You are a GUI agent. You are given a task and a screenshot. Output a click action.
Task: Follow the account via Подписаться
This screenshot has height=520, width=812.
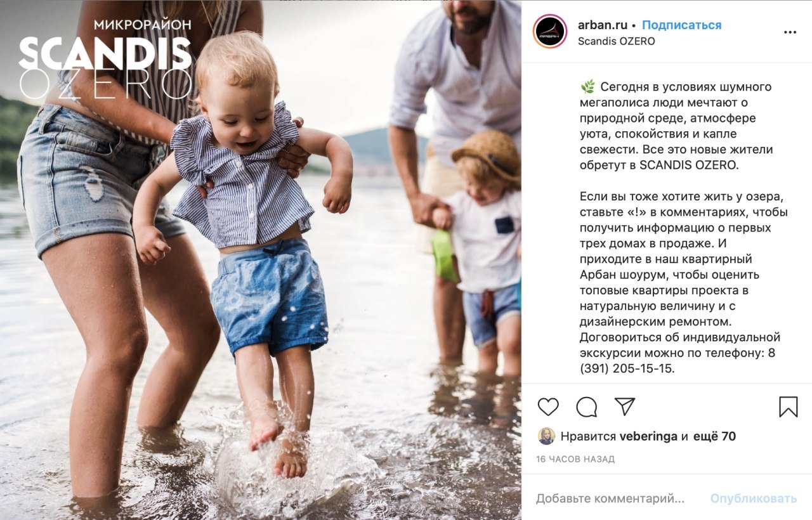pyautogui.click(x=682, y=25)
